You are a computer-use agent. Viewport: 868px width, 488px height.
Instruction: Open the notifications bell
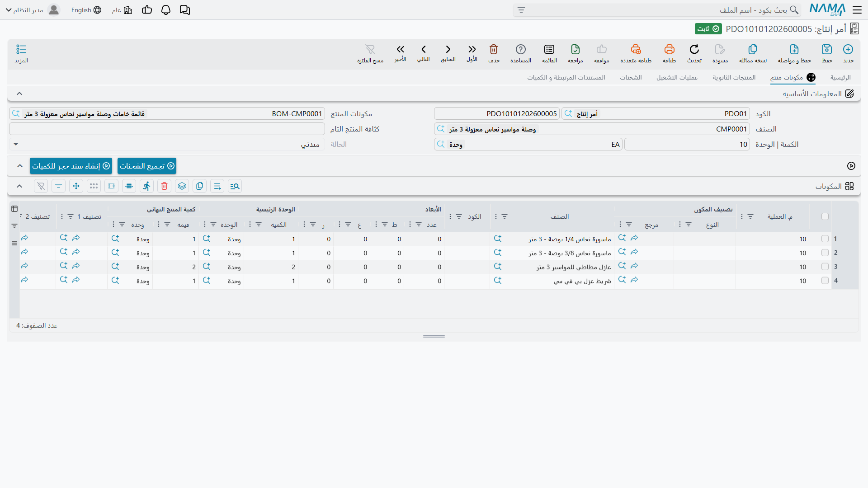click(x=166, y=10)
